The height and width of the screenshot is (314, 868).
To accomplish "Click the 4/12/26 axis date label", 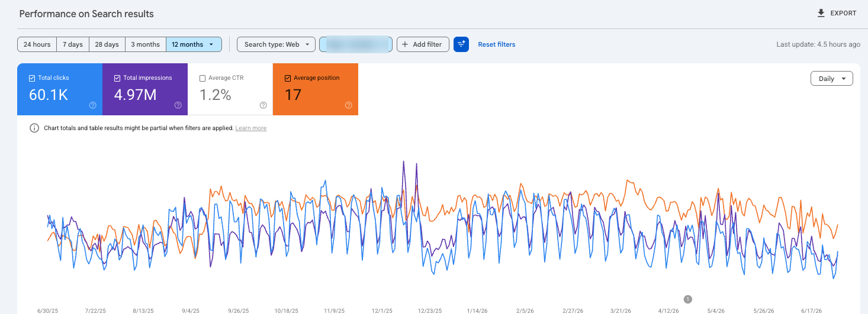I will 667,310.
